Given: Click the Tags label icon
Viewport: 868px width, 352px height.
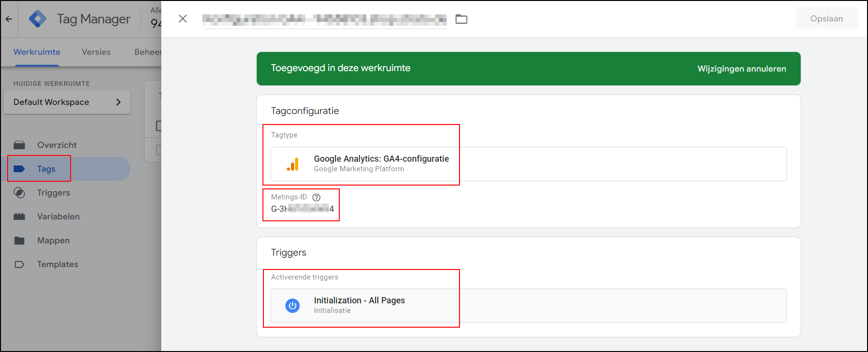Looking at the screenshot, I should pyautogui.click(x=20, y=169).
